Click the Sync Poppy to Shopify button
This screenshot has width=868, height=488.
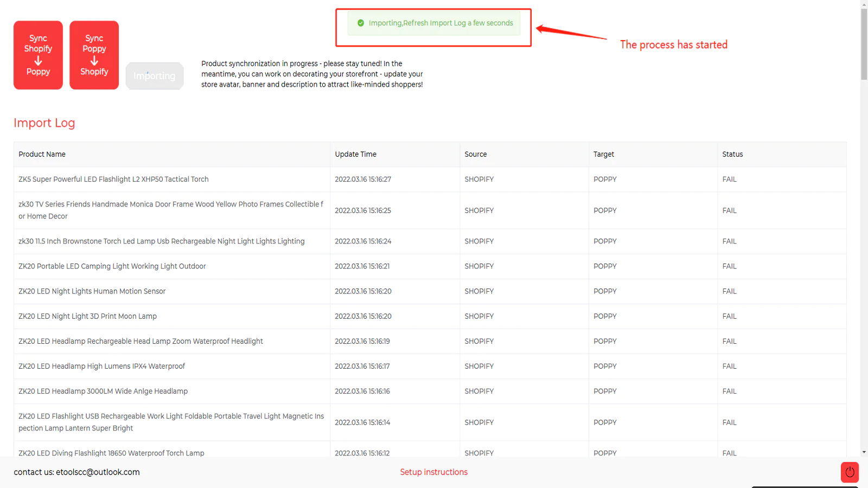pos(94,55)
